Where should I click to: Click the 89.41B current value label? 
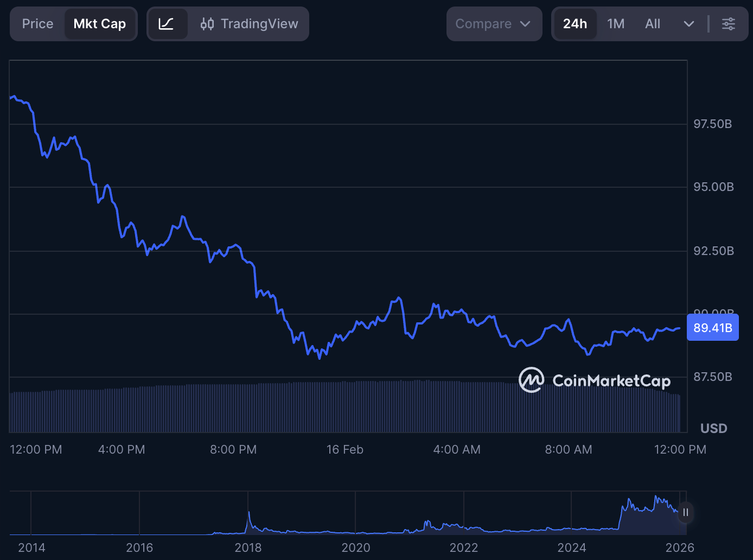tap(712, 327)
